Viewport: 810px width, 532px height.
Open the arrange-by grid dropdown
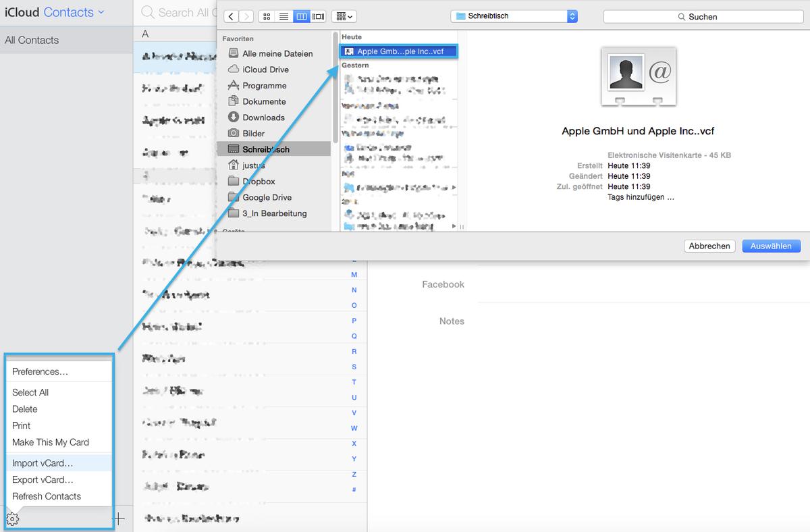344,16
